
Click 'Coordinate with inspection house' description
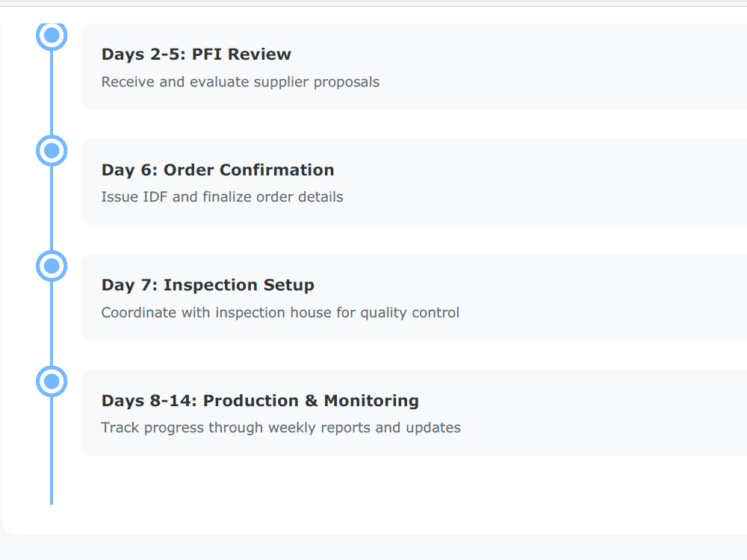coord(280,312)
